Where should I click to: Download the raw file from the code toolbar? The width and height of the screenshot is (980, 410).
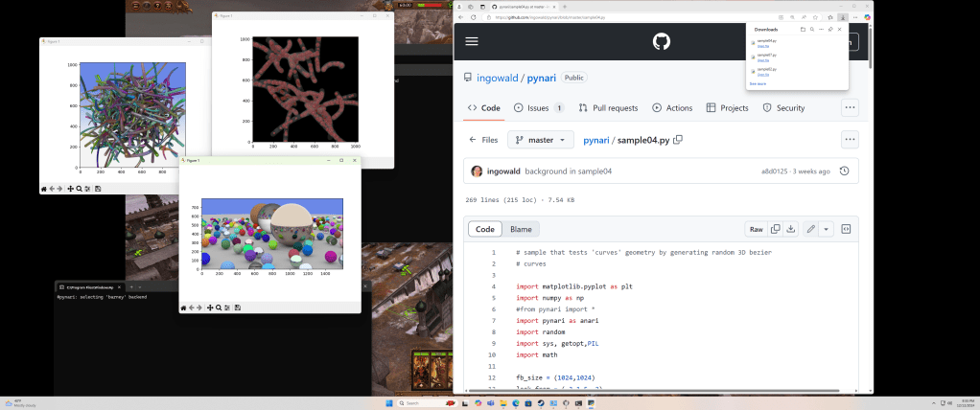pos(792,229)
